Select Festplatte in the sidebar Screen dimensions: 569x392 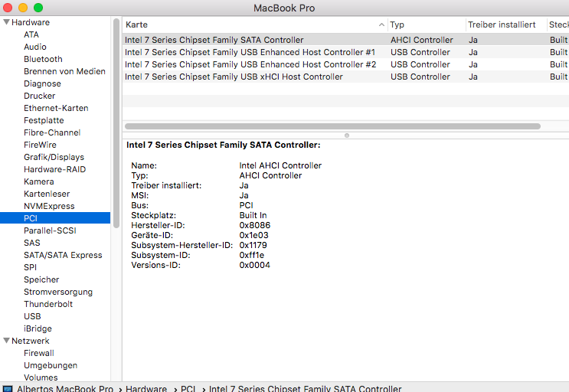point(44,120)
